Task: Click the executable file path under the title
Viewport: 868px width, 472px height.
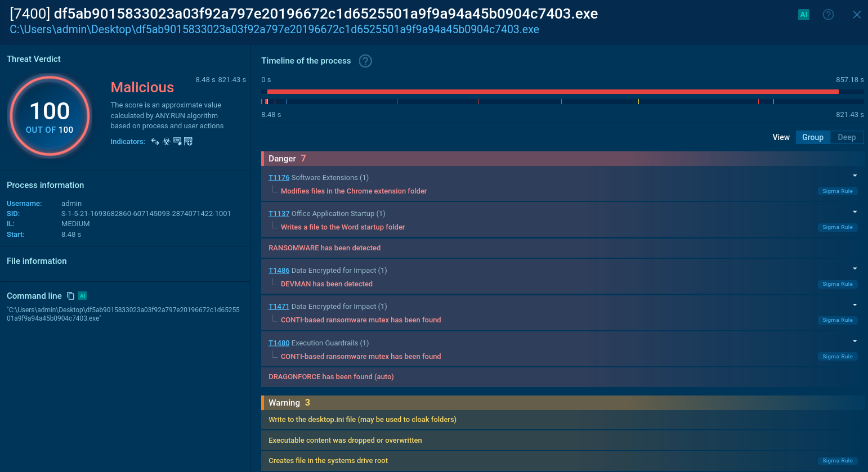Action: coord(274,29)
